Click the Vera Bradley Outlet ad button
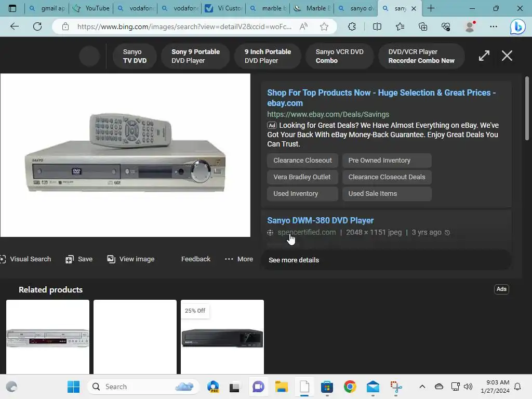Viewport: 532px width, 399px height. click(x=303, y=177)
